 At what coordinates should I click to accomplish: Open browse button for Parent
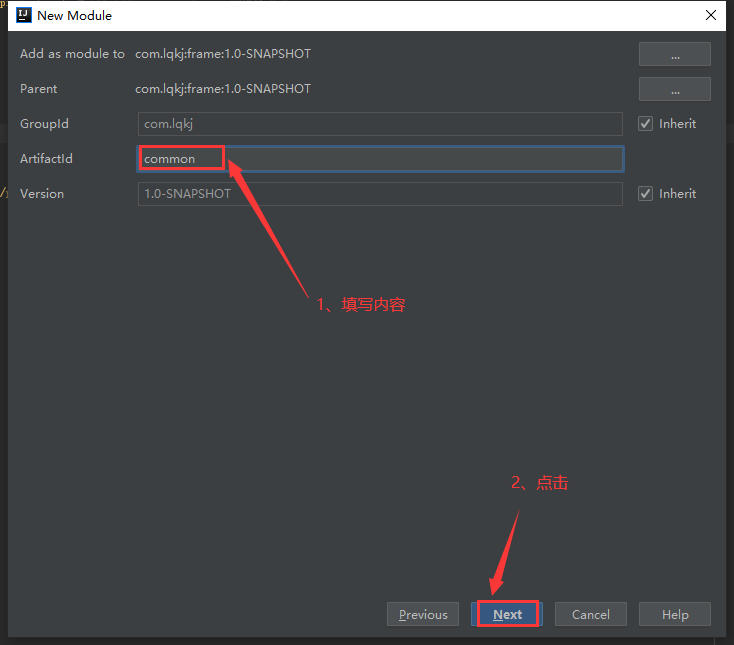point(675,89)
